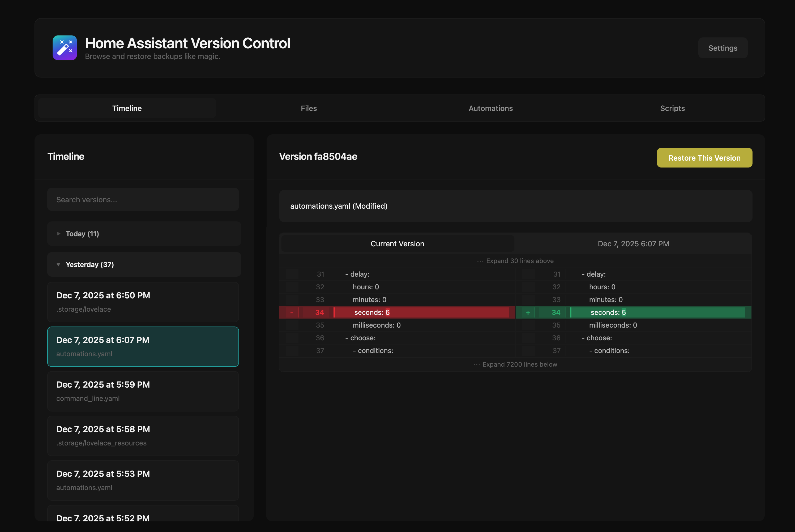795x532 pixels.
Task: Open Settings
Action: point(723,48)
